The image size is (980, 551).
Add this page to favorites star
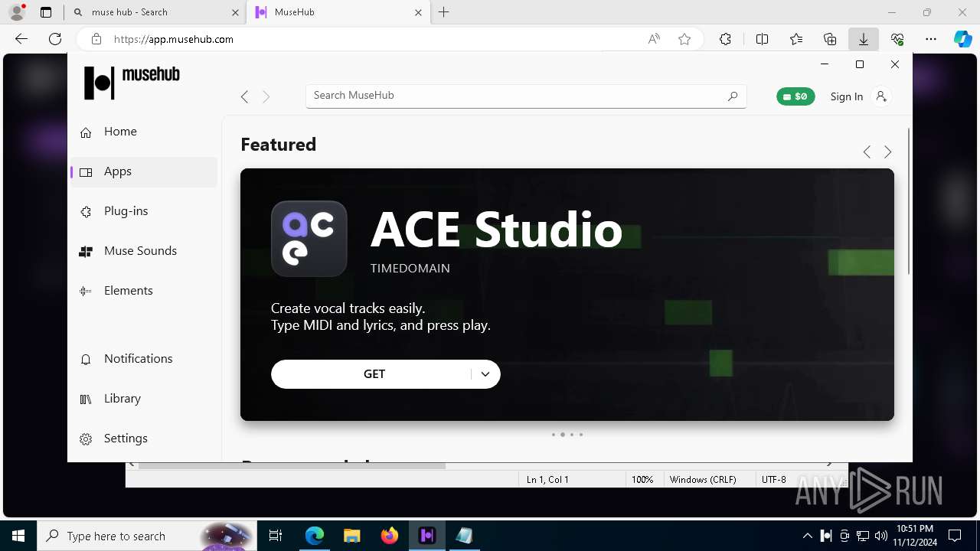coord(684,39)
